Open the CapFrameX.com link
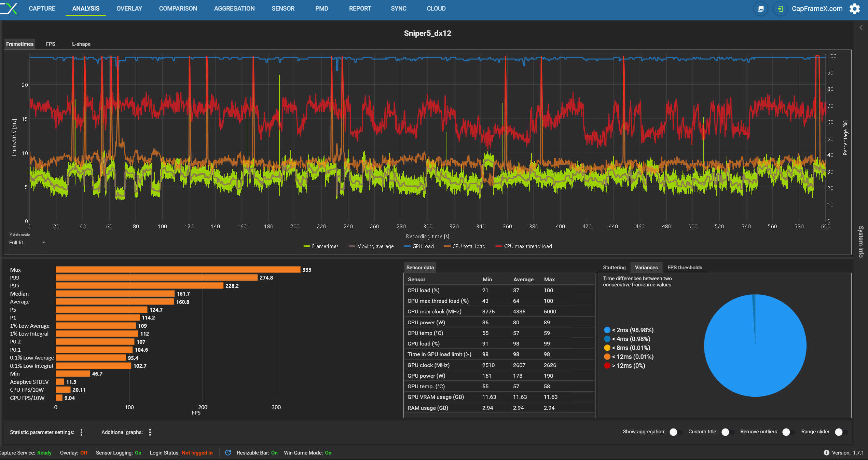This screenshot has height=460, width=868. tap(817, 9)
